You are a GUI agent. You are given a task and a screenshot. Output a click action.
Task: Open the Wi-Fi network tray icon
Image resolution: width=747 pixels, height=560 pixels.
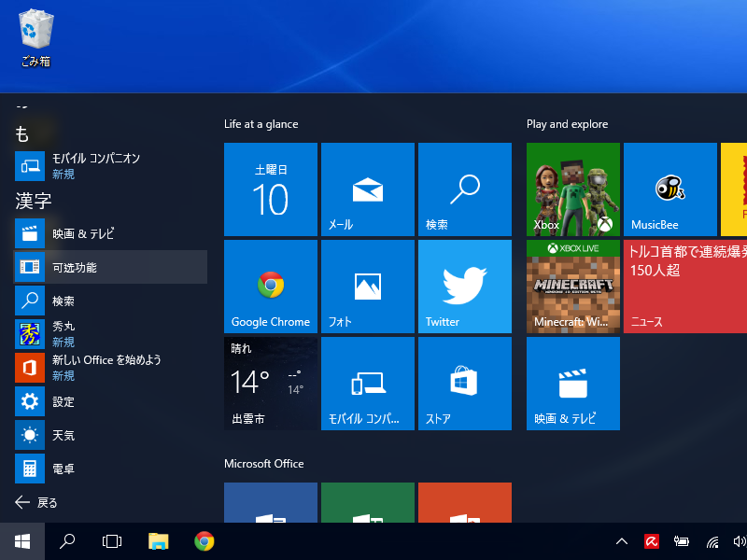point(712,541)
